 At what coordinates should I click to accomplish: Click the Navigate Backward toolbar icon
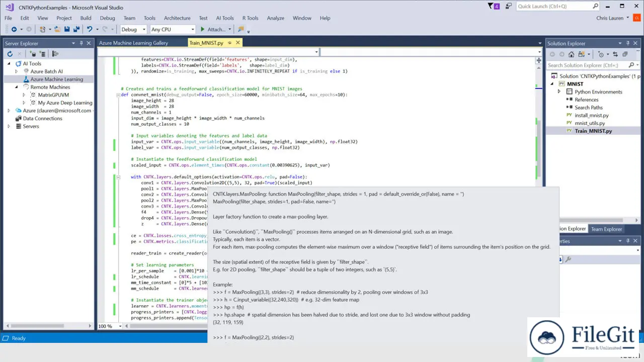point(14,30)
